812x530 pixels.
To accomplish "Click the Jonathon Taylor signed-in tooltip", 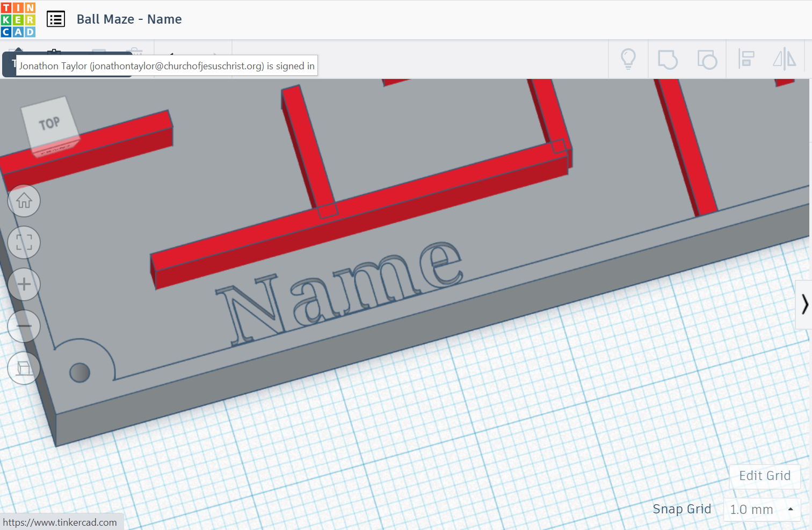I will point(166,66).
